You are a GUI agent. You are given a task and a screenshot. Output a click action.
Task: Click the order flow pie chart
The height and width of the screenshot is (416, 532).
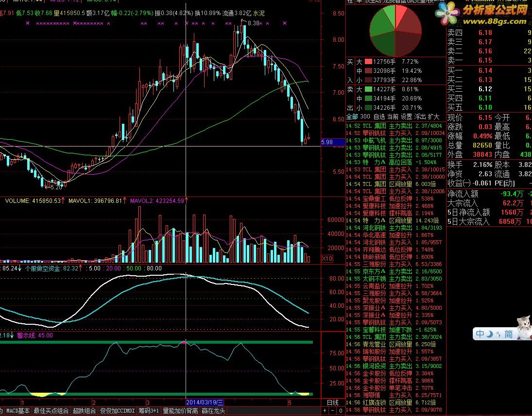coord(395,30)
